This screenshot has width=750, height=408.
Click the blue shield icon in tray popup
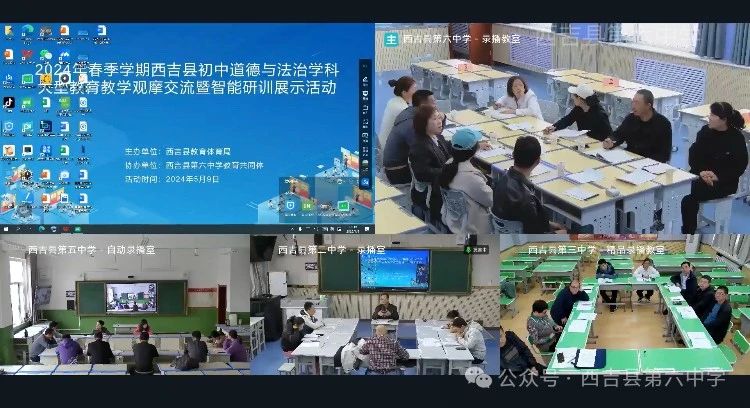pyautogui.click(x=291, y=205)
